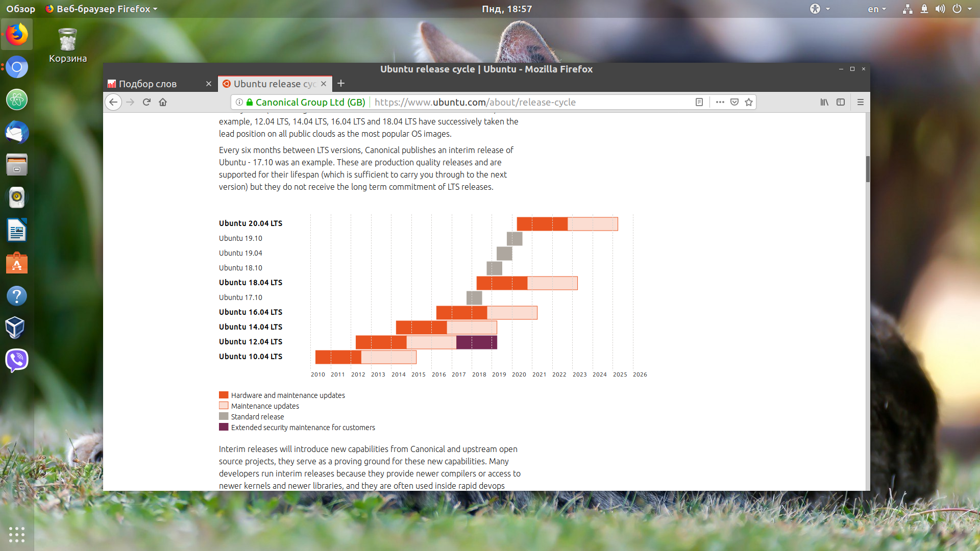This screenshot has height=551, width=980.
Task: Reload the current page
Action: click(146, 102)
